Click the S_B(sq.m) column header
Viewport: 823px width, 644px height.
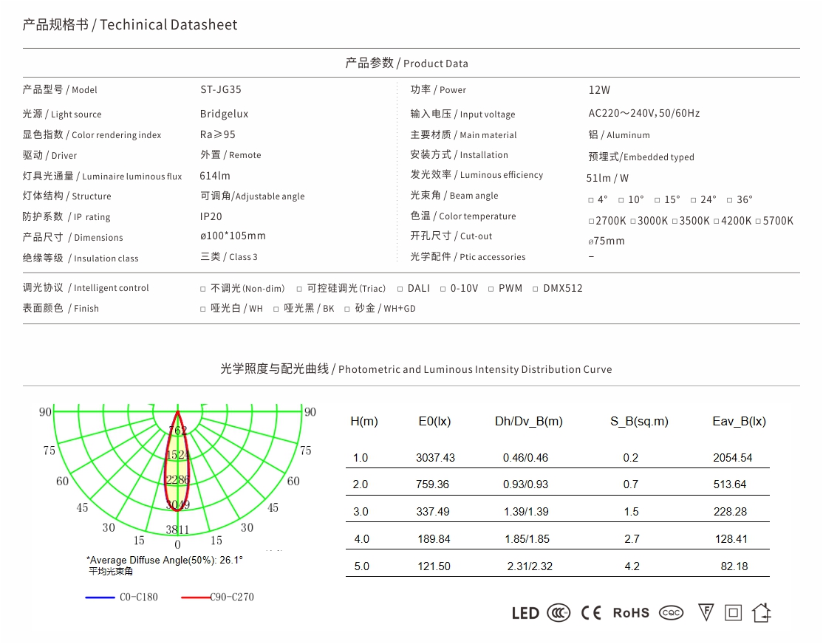pos(639,421)
